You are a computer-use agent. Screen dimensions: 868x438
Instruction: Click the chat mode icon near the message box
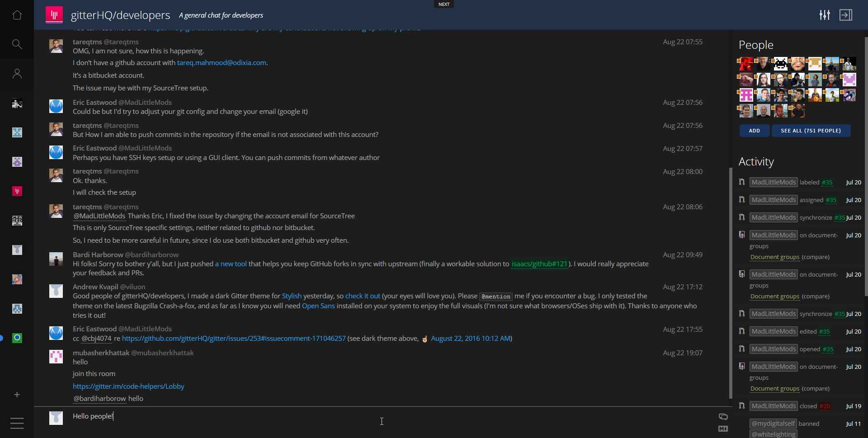point(723,417)
